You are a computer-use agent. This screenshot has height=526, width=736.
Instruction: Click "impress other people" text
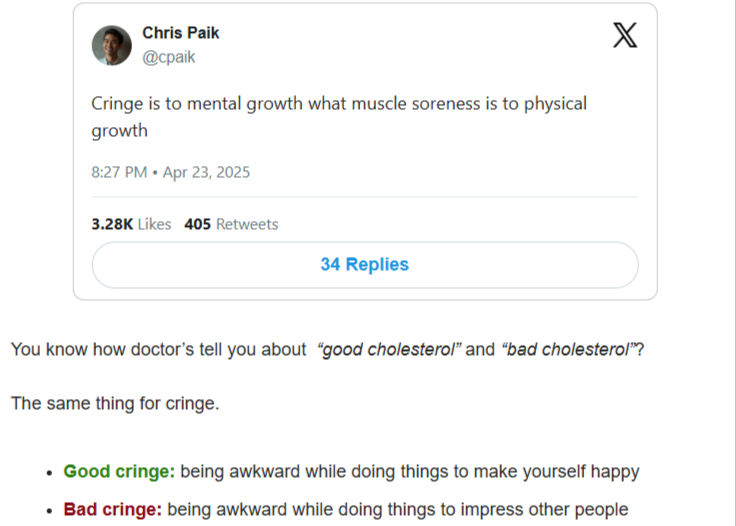click(544, 509)
